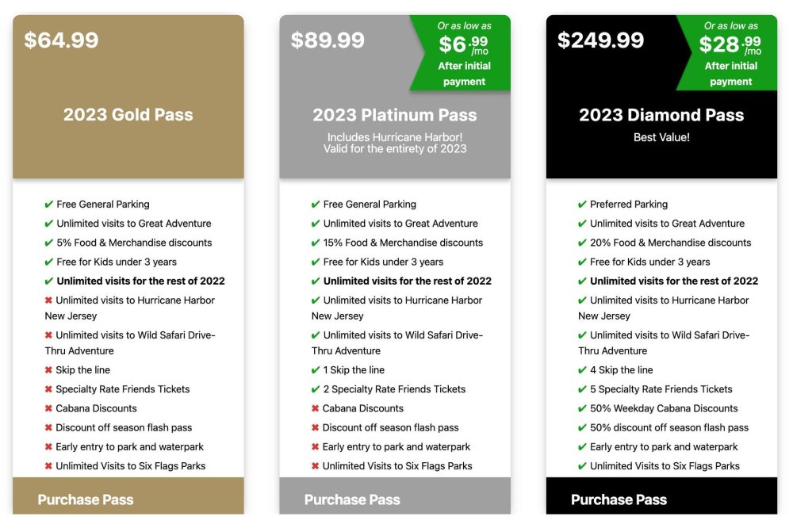793x532 pixels.
Task: Click Purchase Pass under Gold Pass
Action: click(86, 499)
